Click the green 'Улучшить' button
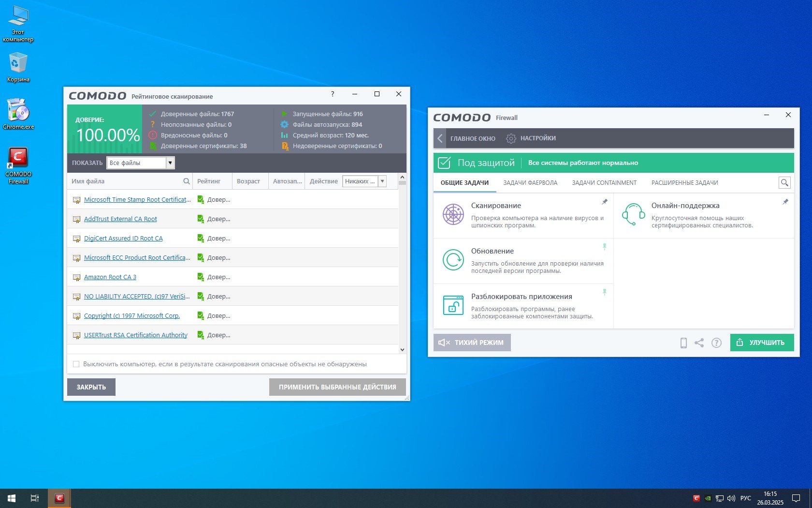 coord(761,343)
